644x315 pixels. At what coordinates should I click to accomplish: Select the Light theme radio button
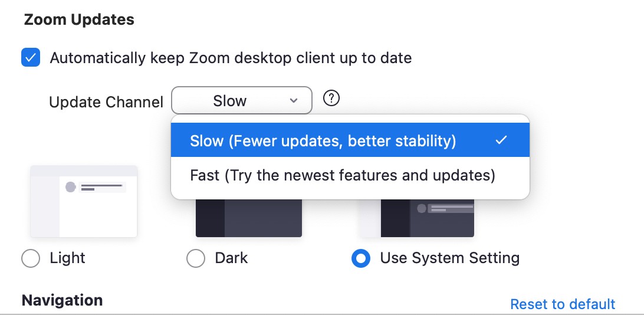31,259
